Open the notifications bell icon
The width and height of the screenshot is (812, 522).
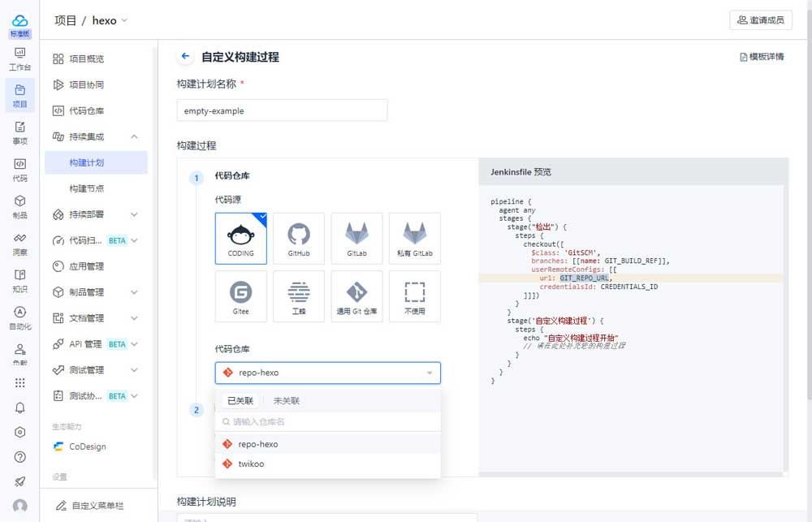(x=19, y=408)
